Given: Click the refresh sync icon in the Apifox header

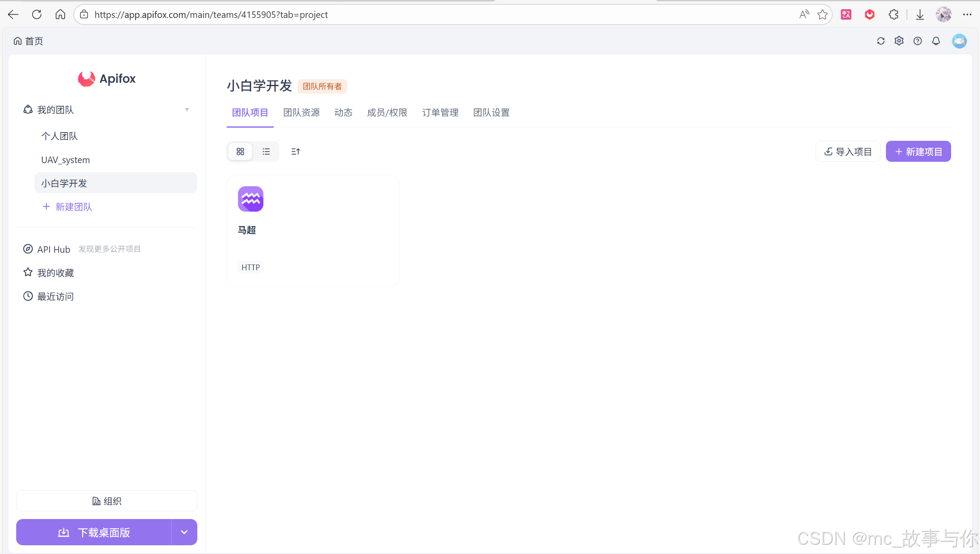Looking at the screenshot, I should [881, 41].
